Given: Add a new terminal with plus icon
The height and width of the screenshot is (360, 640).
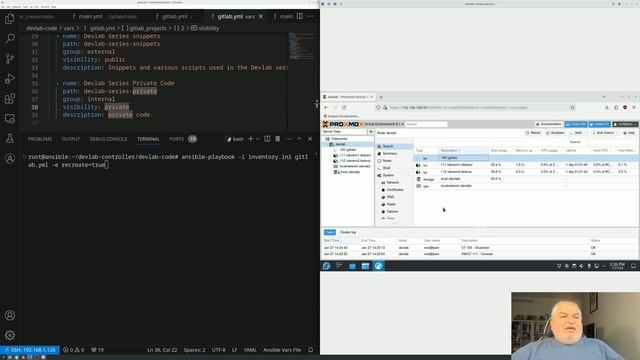Looking at the screenshot, I should pyautogui.click(x=251, y=139).
